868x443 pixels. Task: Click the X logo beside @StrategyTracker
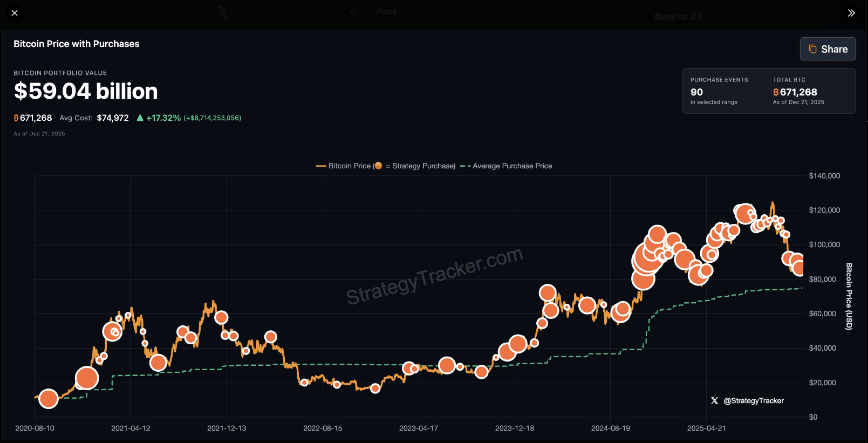pyautogui.click(x=714, y=401)
